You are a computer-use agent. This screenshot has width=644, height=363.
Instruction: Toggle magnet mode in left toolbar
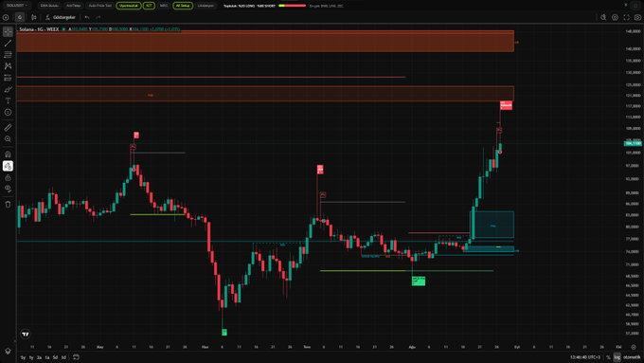[x=8, y=154]
